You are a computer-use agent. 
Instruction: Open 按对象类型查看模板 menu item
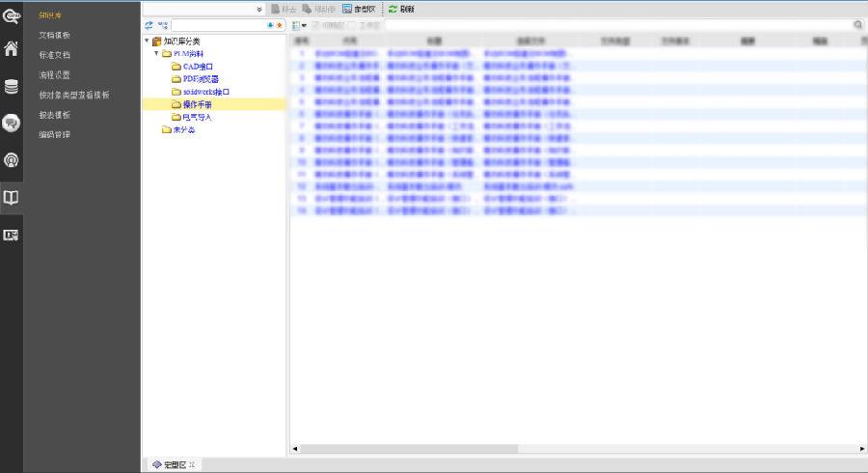[x=73, y=95]
